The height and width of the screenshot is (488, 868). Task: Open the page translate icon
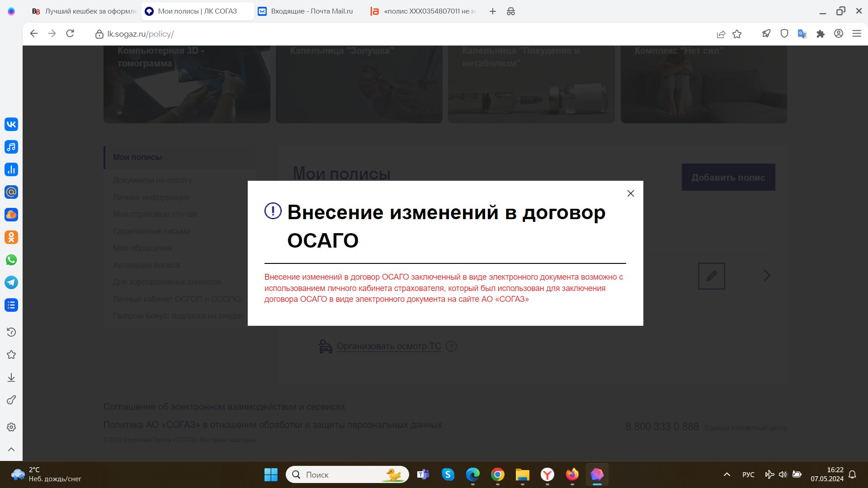pyautogui.click(x=802, y=33)
